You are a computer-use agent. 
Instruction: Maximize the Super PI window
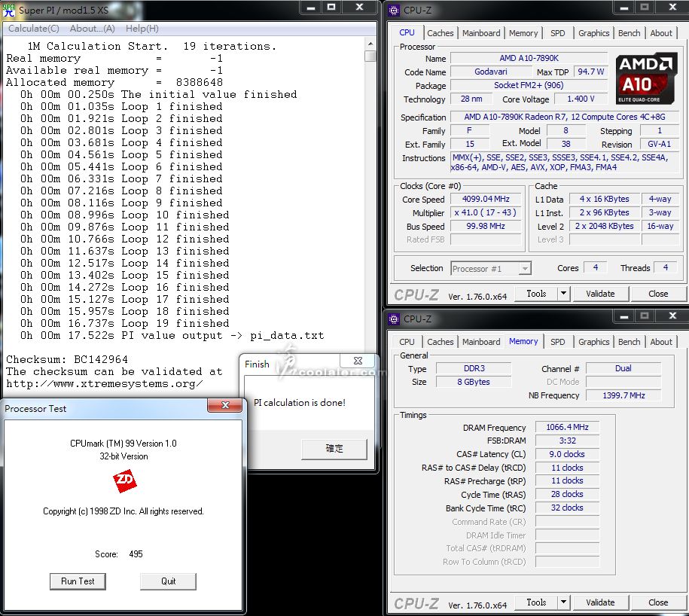tap(331, 8)
